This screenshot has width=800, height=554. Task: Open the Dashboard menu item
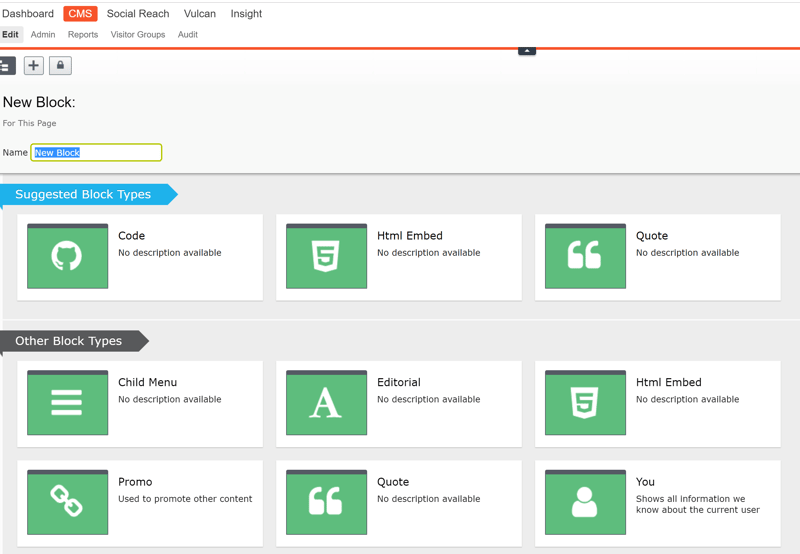pyautogui.click(x=28, y=14)
